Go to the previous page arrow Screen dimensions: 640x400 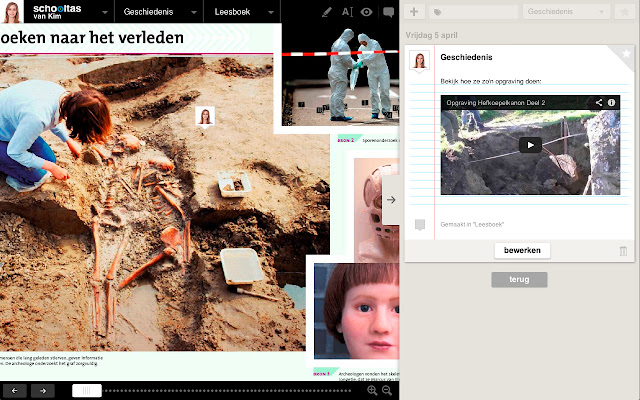(x=15, y=390)
